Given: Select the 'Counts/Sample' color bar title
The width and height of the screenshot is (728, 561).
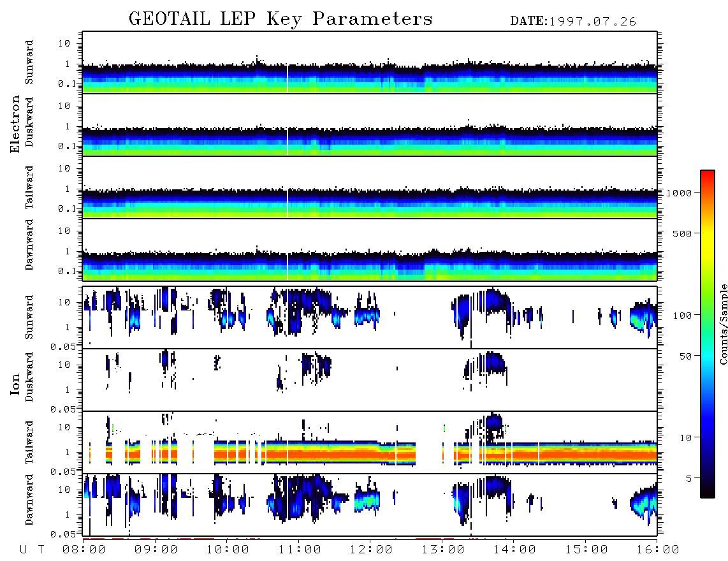Looking at the screenshot, I should click(723, 324).
